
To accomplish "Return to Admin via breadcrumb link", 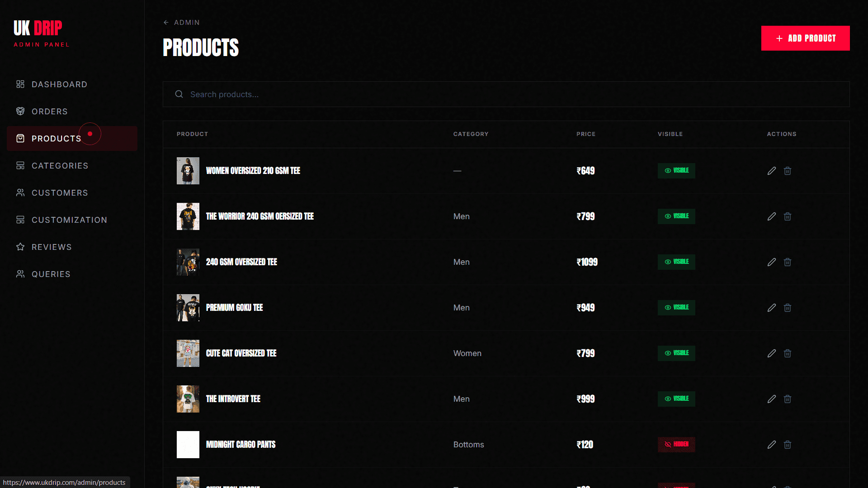I will pyautogui.click(x=181, y=23).
